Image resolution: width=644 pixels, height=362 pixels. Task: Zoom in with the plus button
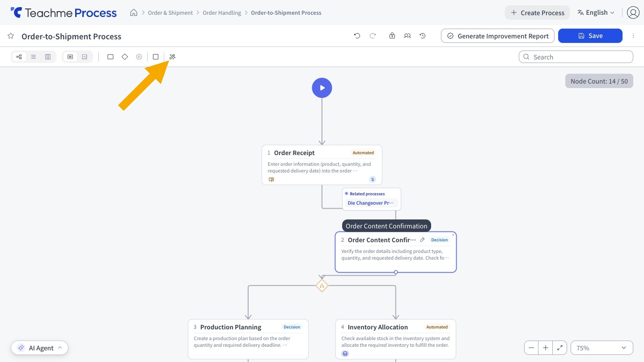click(x=546, y=348)
